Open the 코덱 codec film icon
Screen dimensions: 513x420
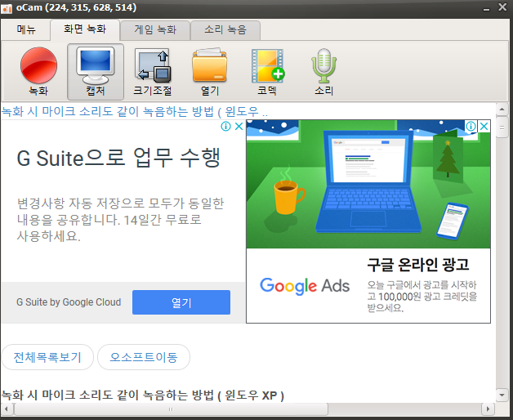pyautogui.click(x=267, y=71)
